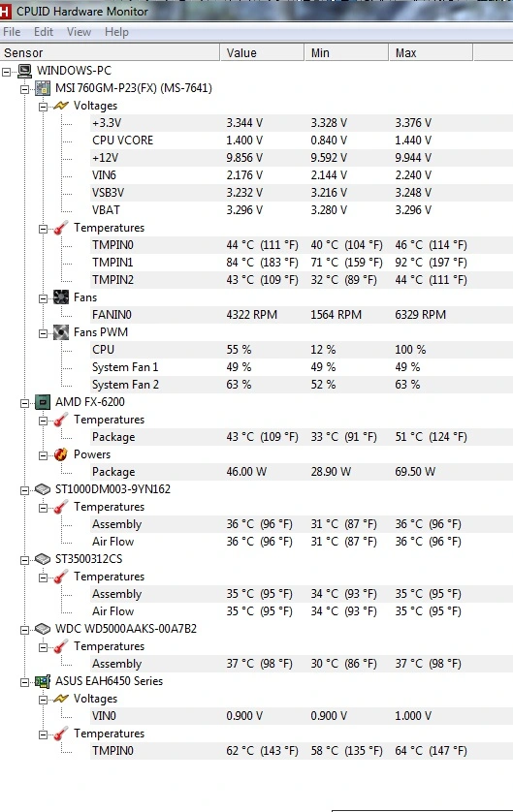Click the WINDOWS-PC computer icon
The image size is (513, 812).
click(24, 71)
